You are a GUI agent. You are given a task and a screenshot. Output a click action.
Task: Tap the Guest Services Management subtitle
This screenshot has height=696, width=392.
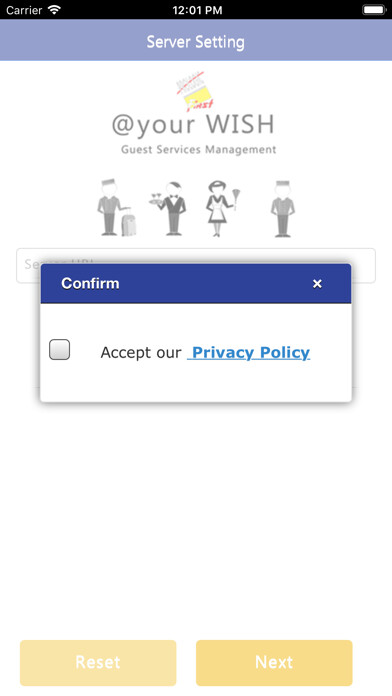[198, 150]
